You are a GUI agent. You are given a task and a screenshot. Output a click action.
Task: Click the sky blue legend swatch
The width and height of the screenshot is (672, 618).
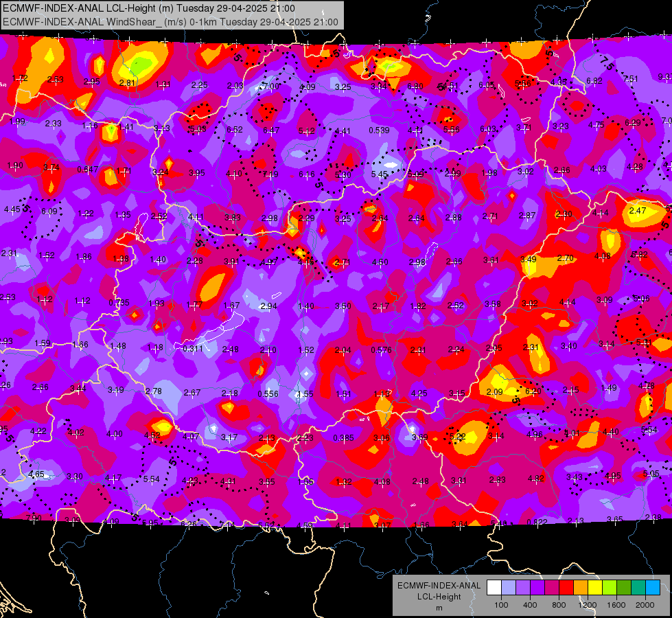click(x=653, y=588)
